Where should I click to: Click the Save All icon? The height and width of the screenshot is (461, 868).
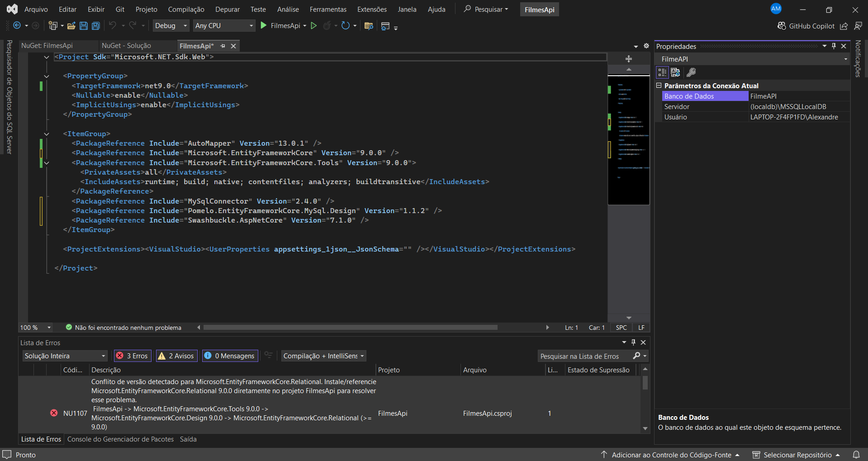click(96, 26)
